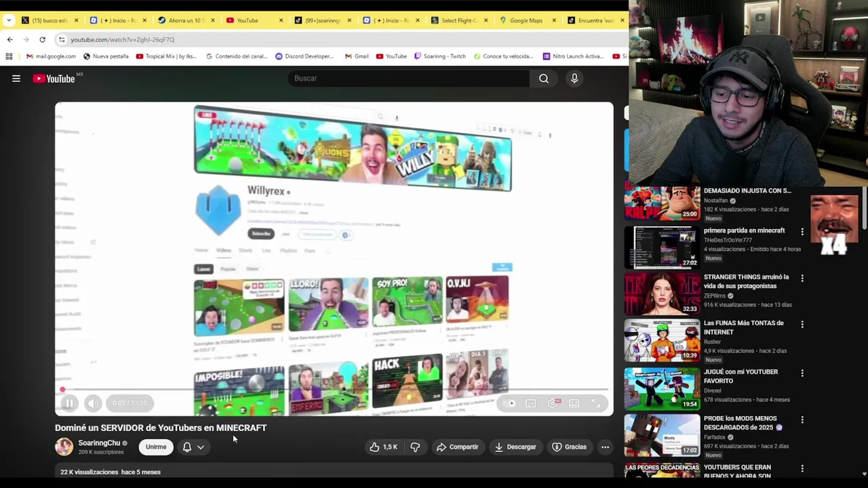Viewport: 868px width, 488px height.
Task: Toggle subtitles in the video player
Action: 531,403
